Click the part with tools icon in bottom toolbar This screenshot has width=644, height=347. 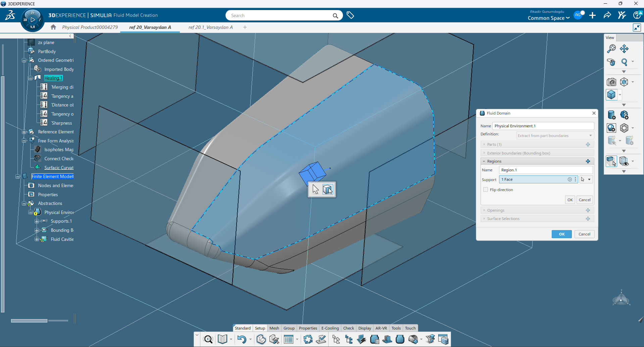click(274, 340)
